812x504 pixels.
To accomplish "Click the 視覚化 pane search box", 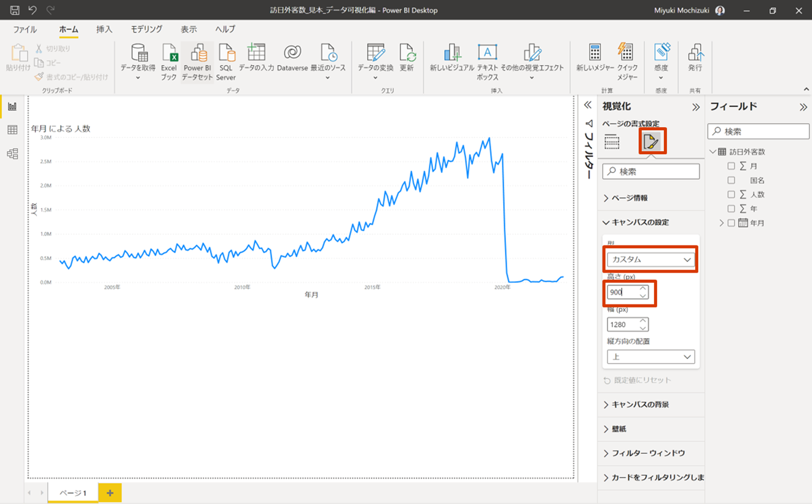I will coord(651,171).
